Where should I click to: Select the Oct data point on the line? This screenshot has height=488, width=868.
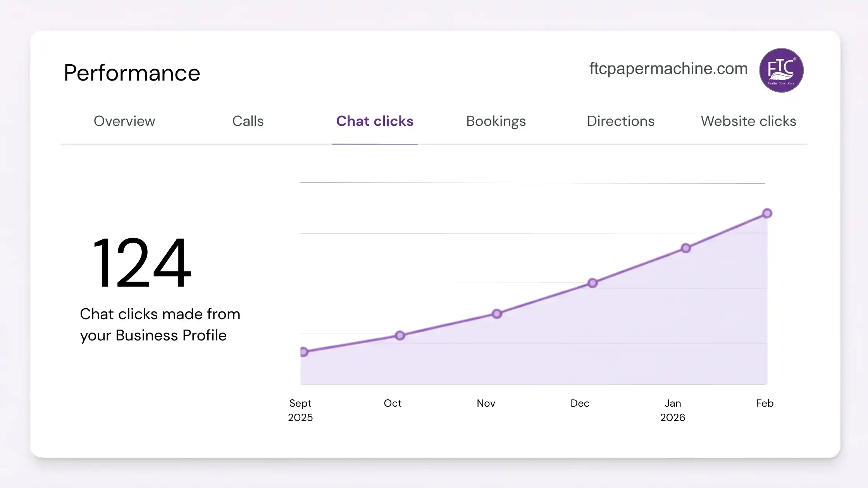[x=400, y=335]
